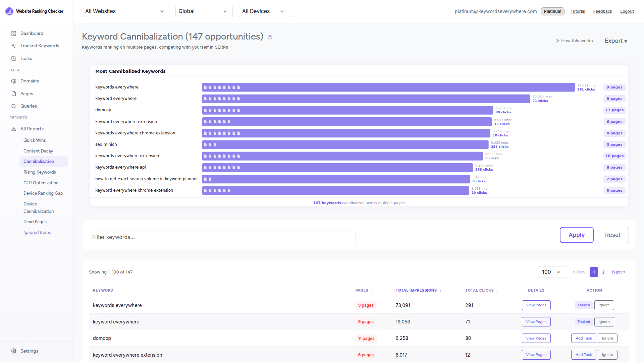Select the Tracked Keywords icon

coord(14,46)
